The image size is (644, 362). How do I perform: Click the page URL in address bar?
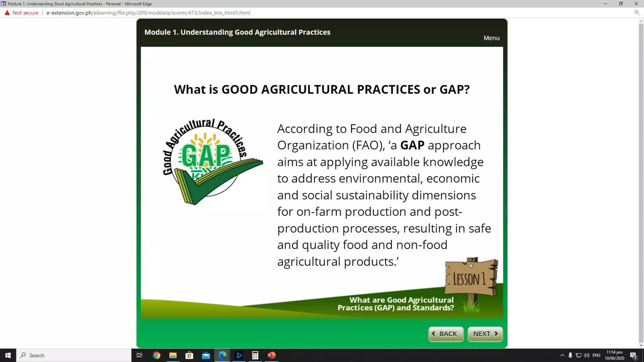tap(148, 13)
